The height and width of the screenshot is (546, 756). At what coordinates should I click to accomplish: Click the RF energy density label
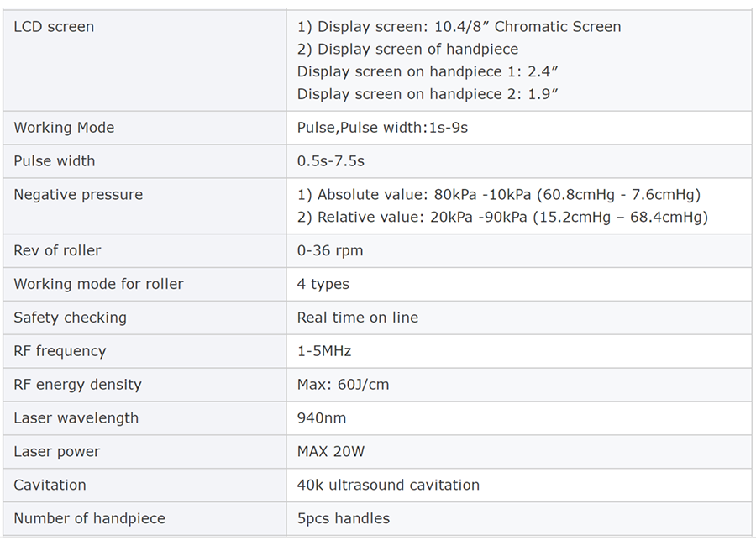(x=77, y=385)
